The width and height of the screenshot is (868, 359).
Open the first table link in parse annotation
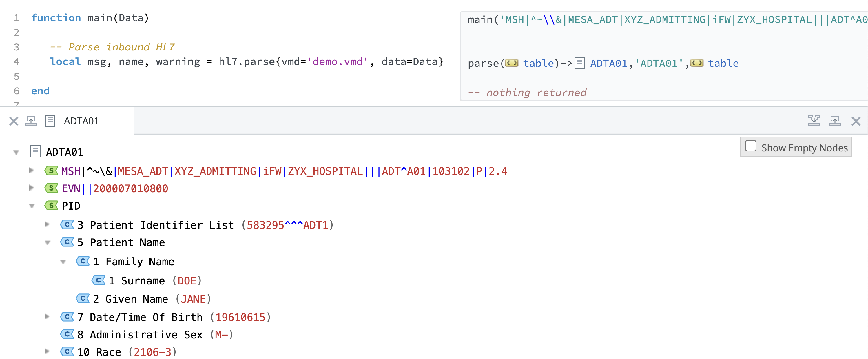pyautogui.click(x=539, y=64)
